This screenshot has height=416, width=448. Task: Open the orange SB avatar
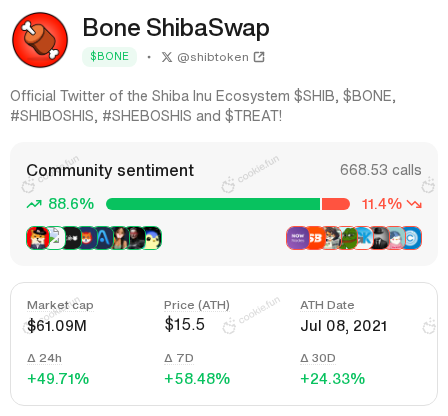tap(315, 238)
